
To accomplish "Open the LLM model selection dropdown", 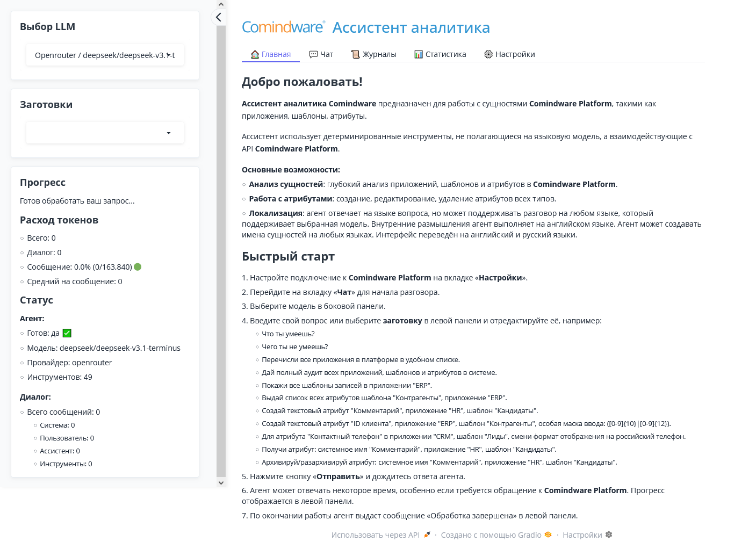I will pos(105,55).
